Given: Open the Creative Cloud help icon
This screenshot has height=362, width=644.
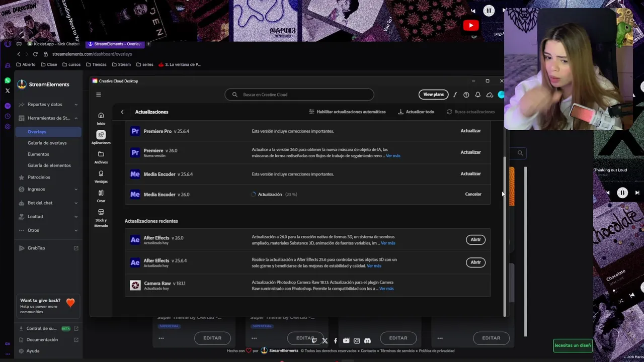Looking at the screenshot, I should tap(466, 95).
